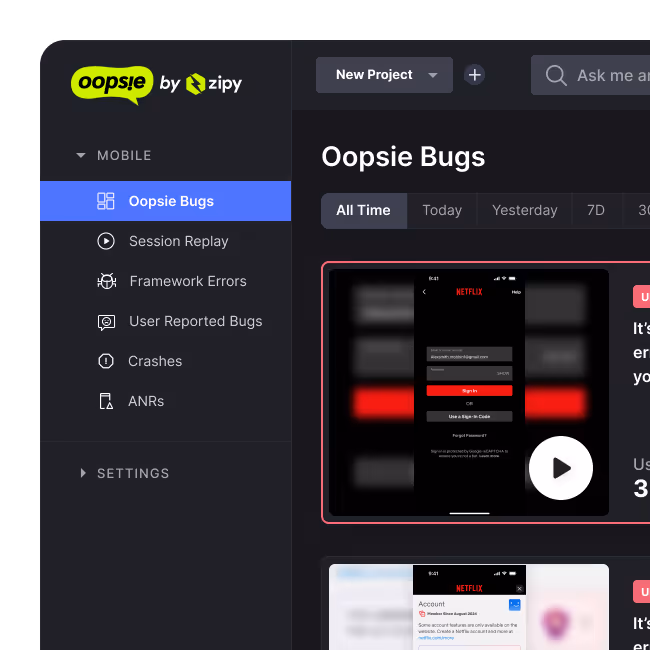Screen dimensions: 650x650
Task: Navigate to Crashes in sidebar
Action: coord(165,361)
